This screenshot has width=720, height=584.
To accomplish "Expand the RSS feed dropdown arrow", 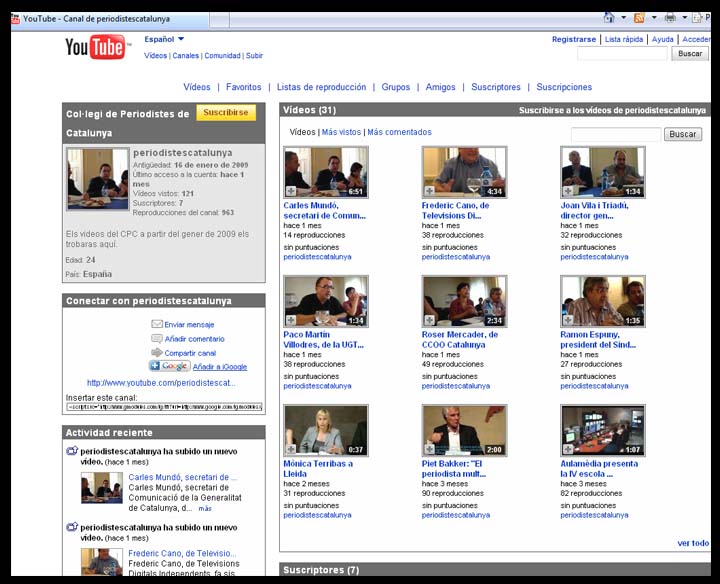I will point(654,18).
